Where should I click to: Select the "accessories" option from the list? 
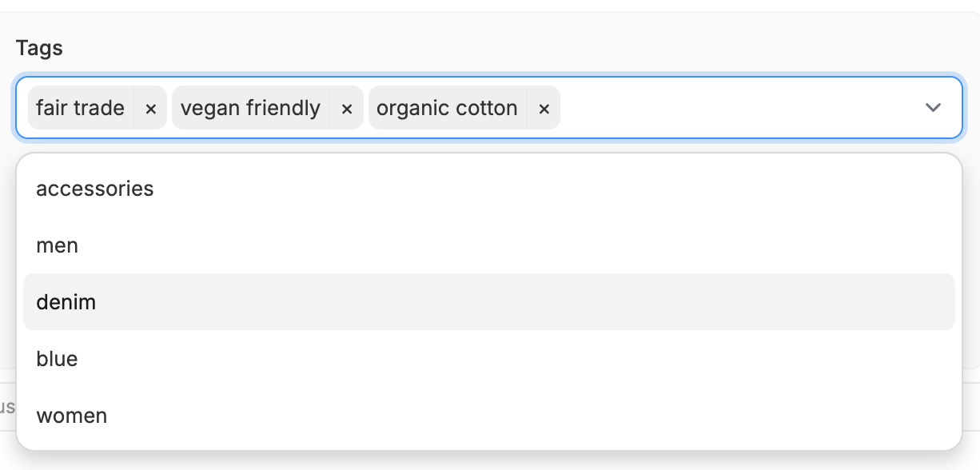[x=489, y=189]
